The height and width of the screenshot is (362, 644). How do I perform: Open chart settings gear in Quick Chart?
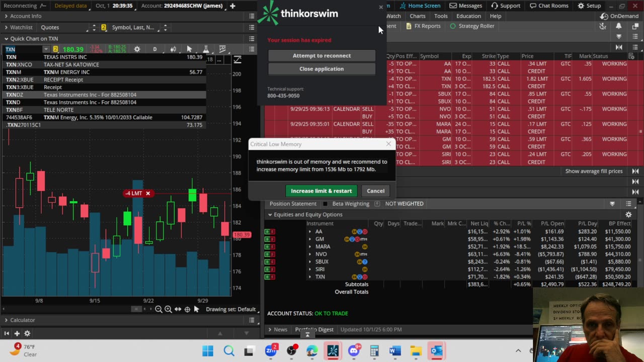(137, 49)
